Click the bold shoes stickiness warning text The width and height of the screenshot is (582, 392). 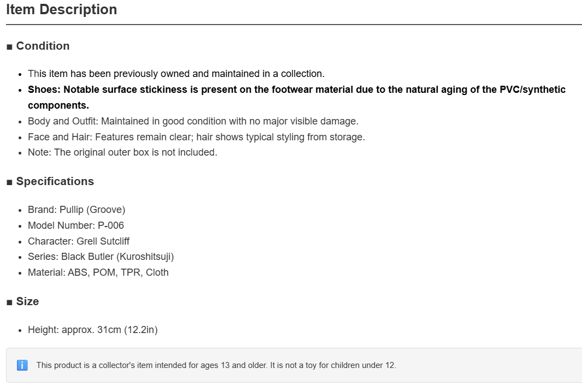coord(297,98)
